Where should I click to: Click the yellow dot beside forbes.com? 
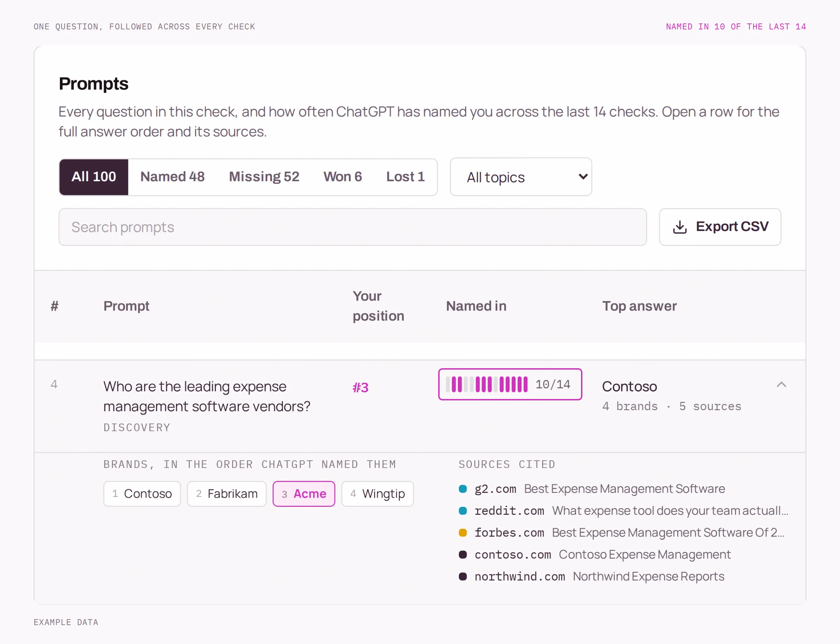[463, 532]
